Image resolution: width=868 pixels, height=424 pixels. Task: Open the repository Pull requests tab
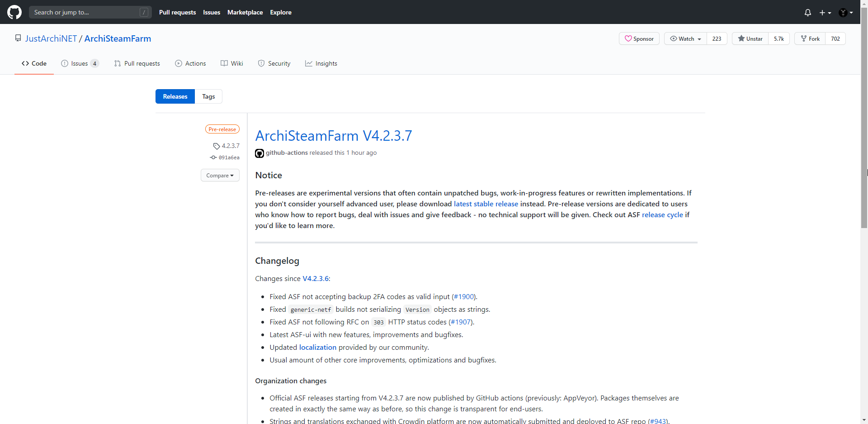[137, 63]
